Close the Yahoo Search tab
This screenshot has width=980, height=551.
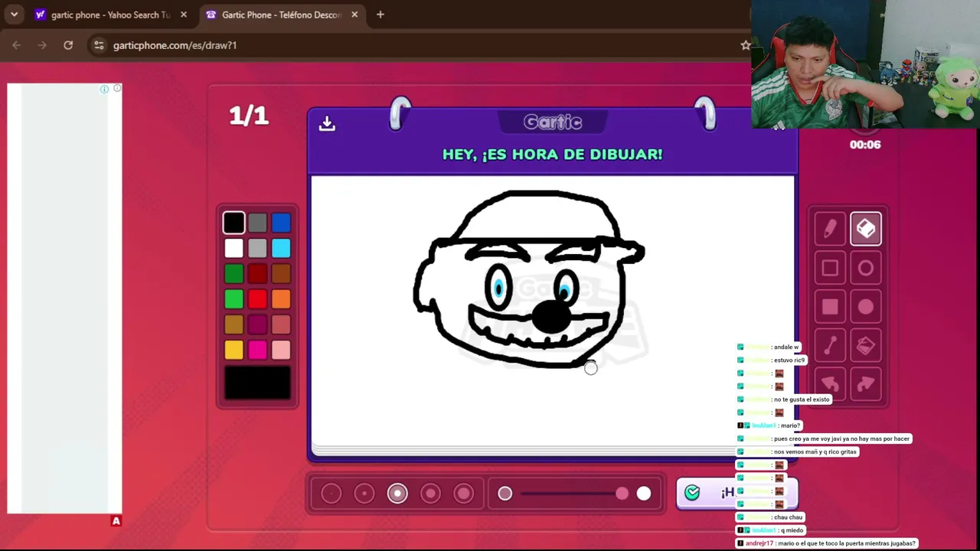(184, 15)
